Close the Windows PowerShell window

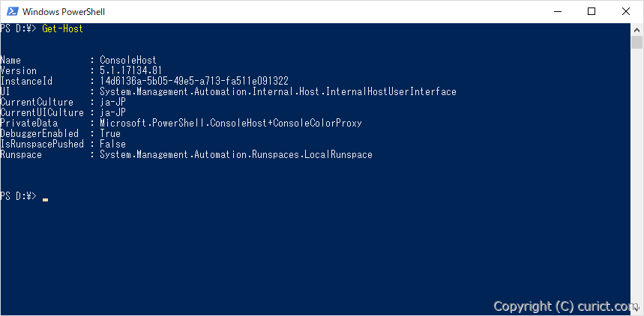click(x=626, y=11)
